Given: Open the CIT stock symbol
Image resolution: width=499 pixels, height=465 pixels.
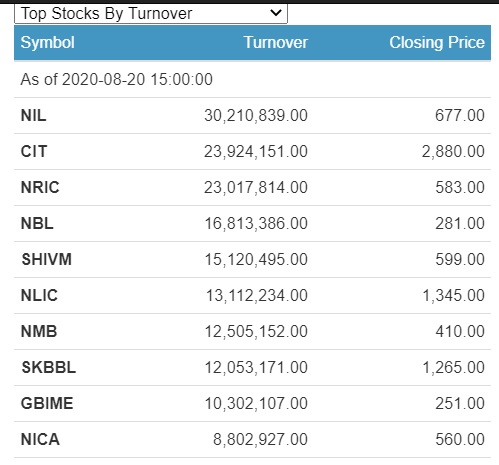Looking at the screenshot, I should pyautogui.click(x=34, y=152).
